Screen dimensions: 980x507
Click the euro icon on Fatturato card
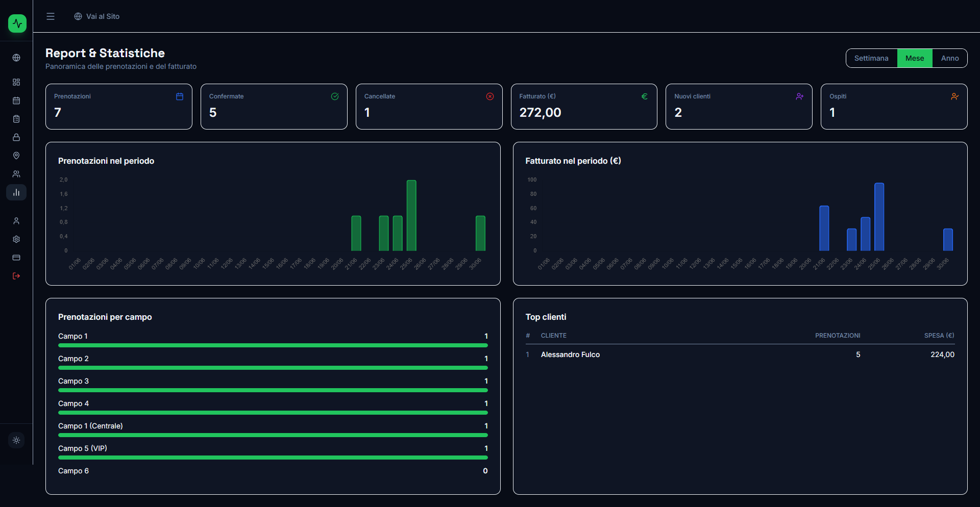click(x=645, y=96)
